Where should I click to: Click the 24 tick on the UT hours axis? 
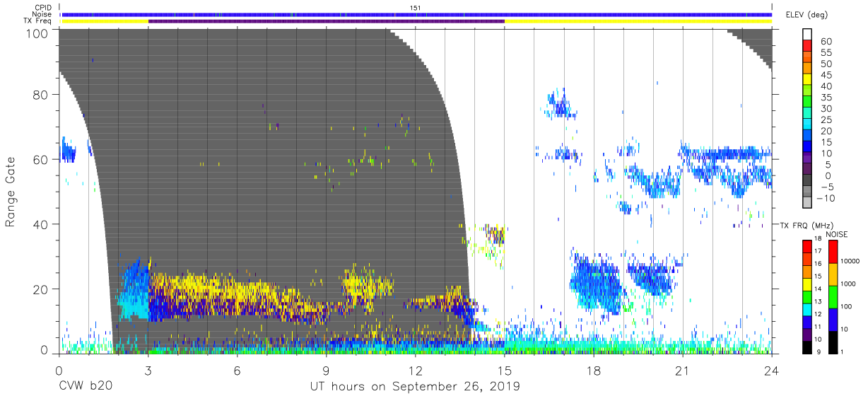pos(772,371)
